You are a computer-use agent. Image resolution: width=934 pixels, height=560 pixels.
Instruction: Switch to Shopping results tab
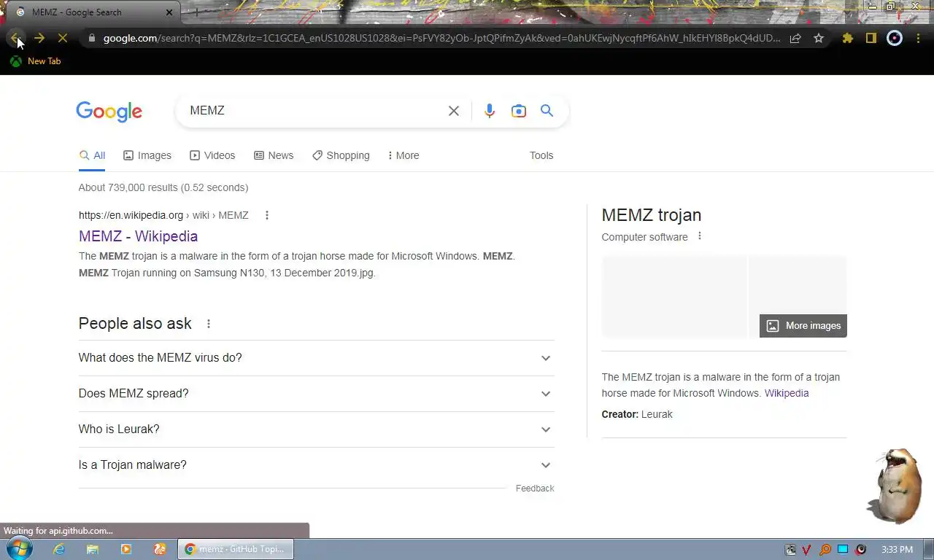[x=341, y=155]
